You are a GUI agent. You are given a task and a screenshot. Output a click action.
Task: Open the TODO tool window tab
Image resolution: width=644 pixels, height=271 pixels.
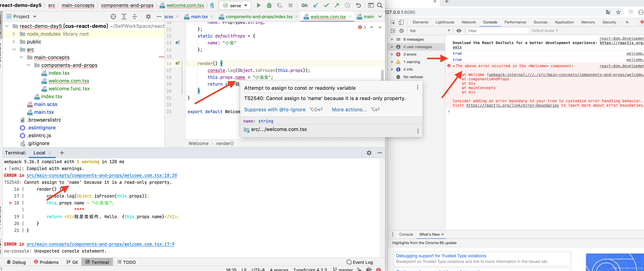(x=126, y=262)
